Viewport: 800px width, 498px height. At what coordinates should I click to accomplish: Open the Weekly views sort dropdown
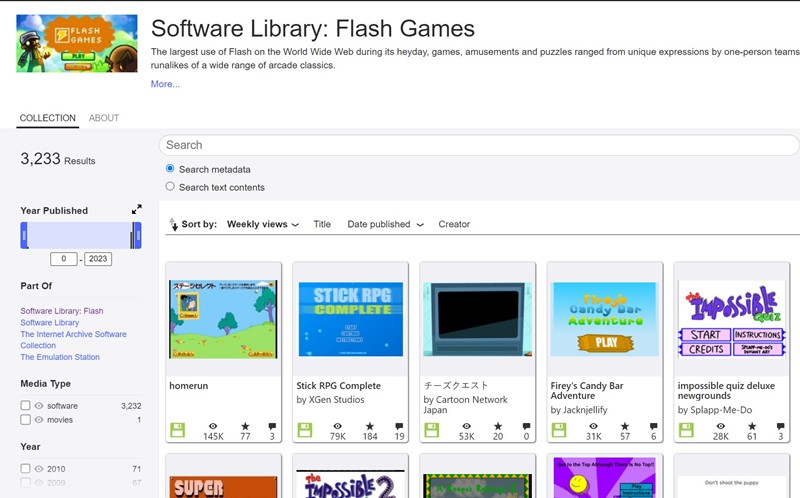click(263, 224)
